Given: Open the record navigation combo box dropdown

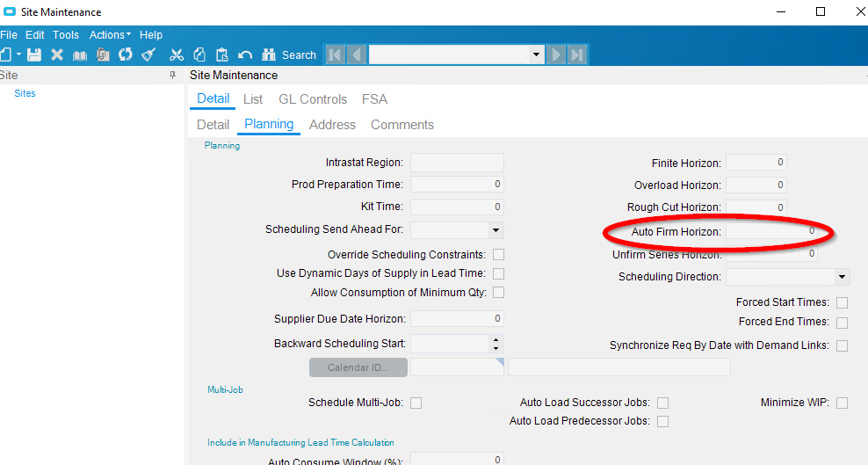Looking at the screenshot, I should click(536, 54).
